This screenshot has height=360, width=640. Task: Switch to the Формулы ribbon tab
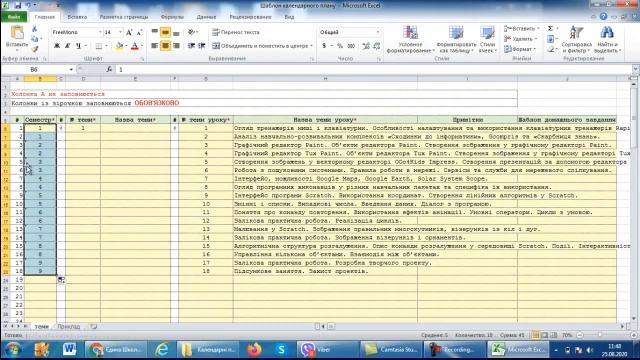[x=172, y=17]
